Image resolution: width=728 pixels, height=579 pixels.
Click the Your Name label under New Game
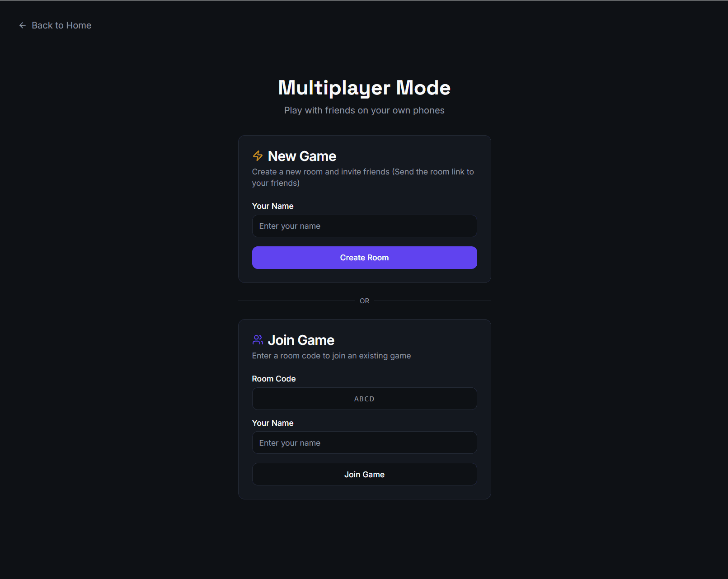pyautogui.click(x=272, y=206)
